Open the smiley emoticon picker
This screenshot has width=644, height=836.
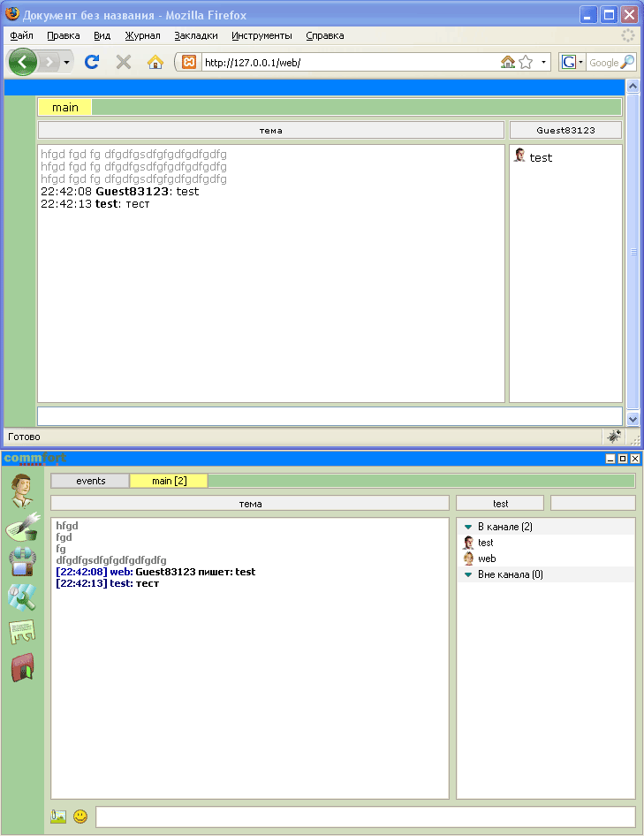[80, 817]
